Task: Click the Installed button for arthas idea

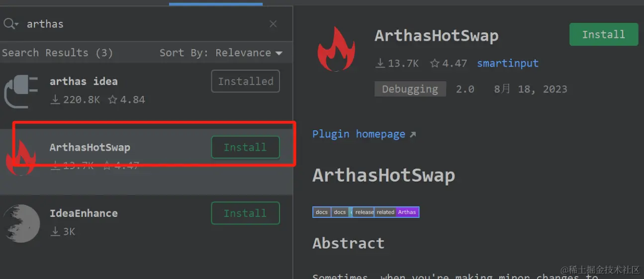Action: [246, 81]
